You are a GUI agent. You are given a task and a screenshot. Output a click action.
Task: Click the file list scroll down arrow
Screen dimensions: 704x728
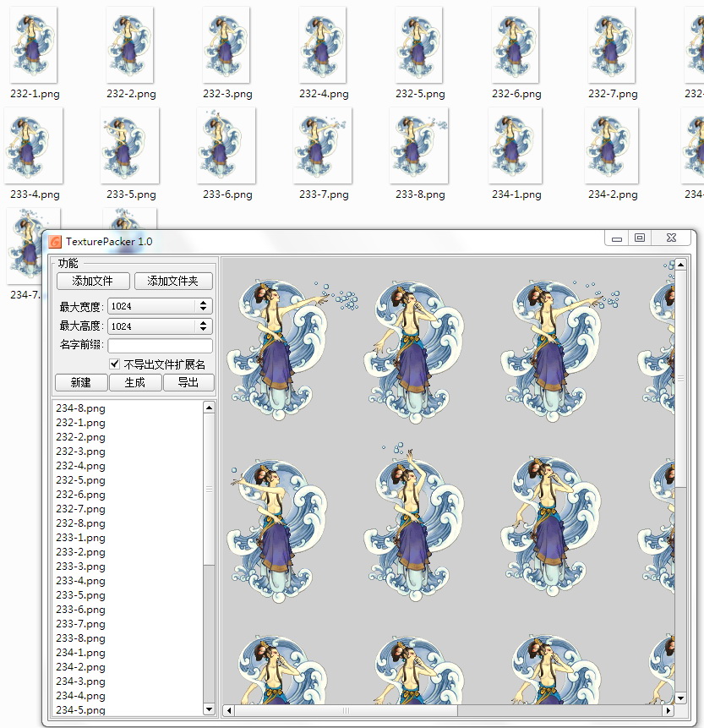(x=210, y=709)
